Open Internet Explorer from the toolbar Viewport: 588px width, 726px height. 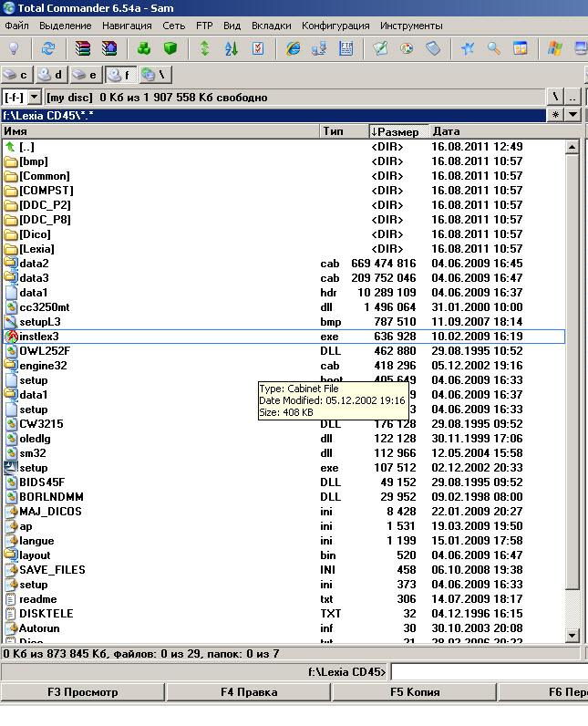tap(293, 48)
